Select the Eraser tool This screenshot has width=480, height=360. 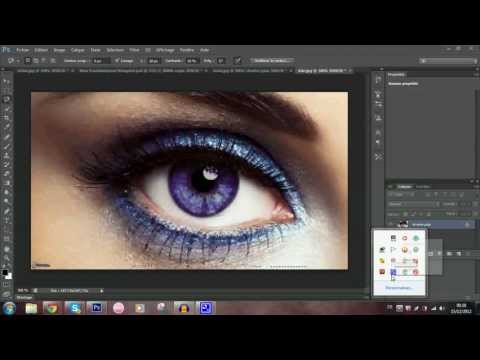coord(6,174)
